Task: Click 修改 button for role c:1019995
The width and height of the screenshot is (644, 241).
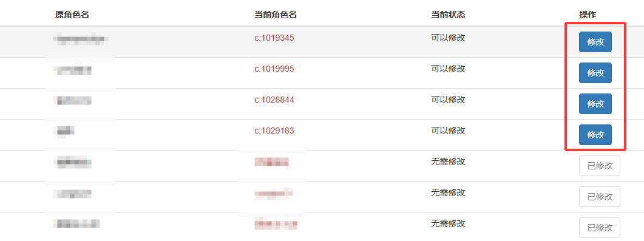Action: pyautogui.click(x=595, y=73)
